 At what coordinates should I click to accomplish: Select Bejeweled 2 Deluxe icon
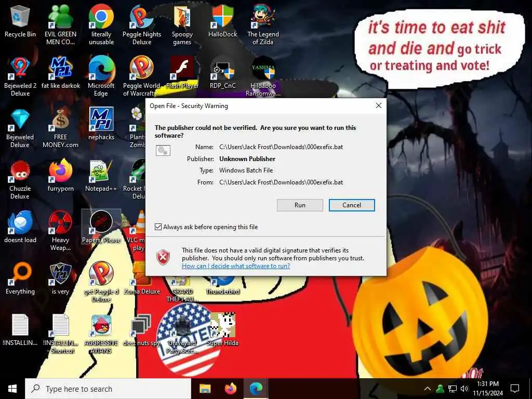20,75
